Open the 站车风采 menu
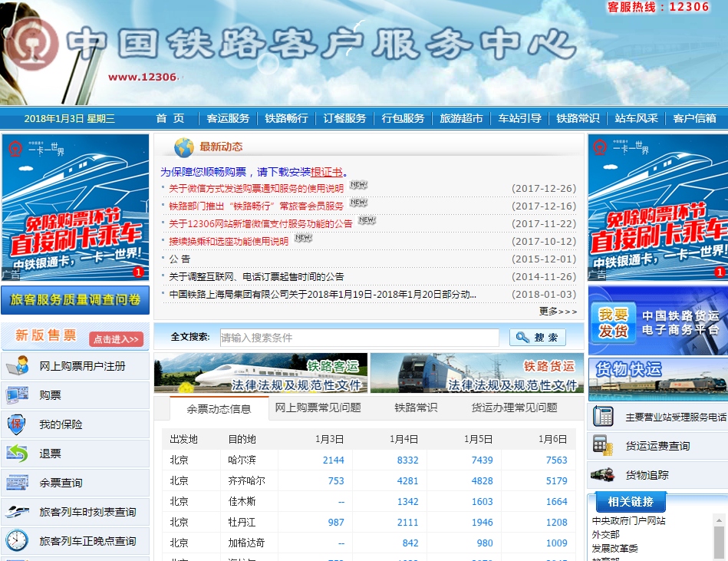This screenshot has width=728, height=561. tap(637, 118)
